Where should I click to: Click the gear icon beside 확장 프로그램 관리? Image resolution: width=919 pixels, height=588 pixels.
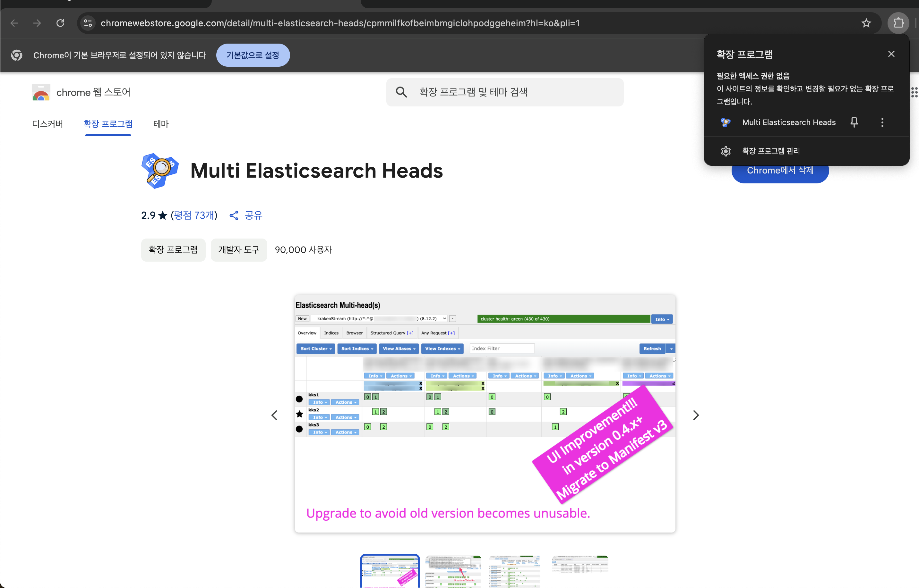726,151
